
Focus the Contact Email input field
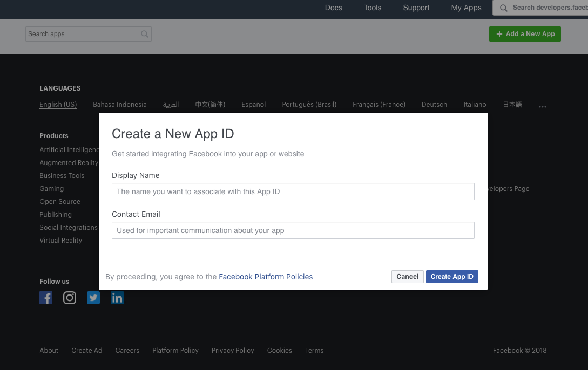(293, 230)
